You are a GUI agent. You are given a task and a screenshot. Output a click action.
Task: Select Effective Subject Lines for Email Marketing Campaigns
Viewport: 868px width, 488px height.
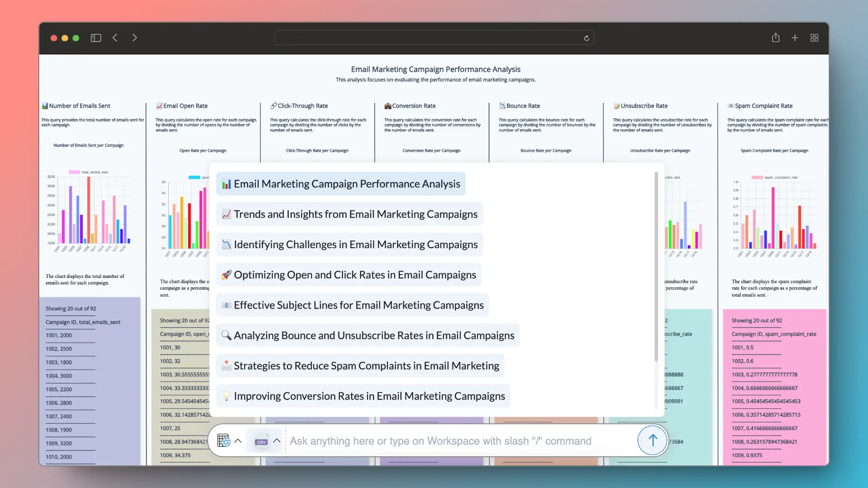(x=352, y=305)
